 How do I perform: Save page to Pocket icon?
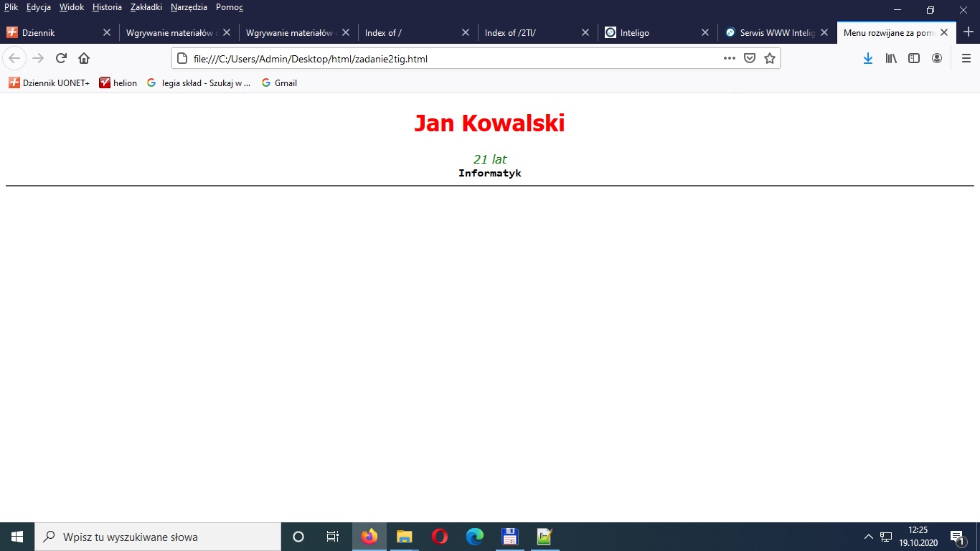click(x=750, y=58)
